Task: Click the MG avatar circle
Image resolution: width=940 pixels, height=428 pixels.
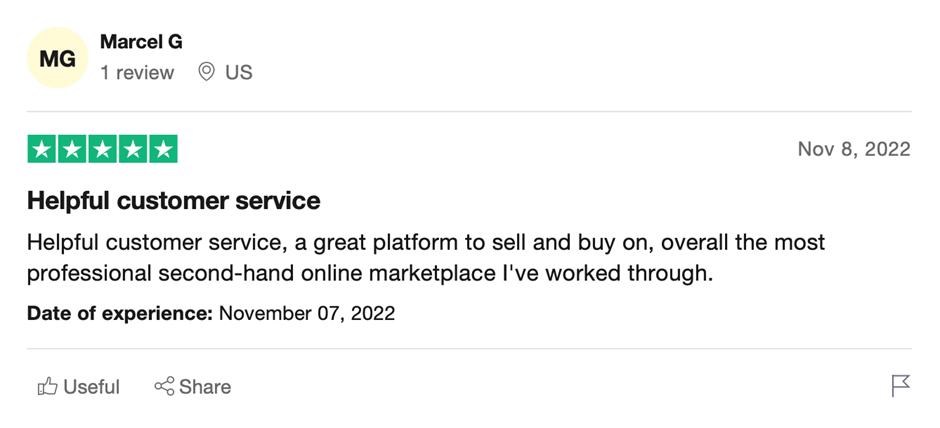Action: 58,58
